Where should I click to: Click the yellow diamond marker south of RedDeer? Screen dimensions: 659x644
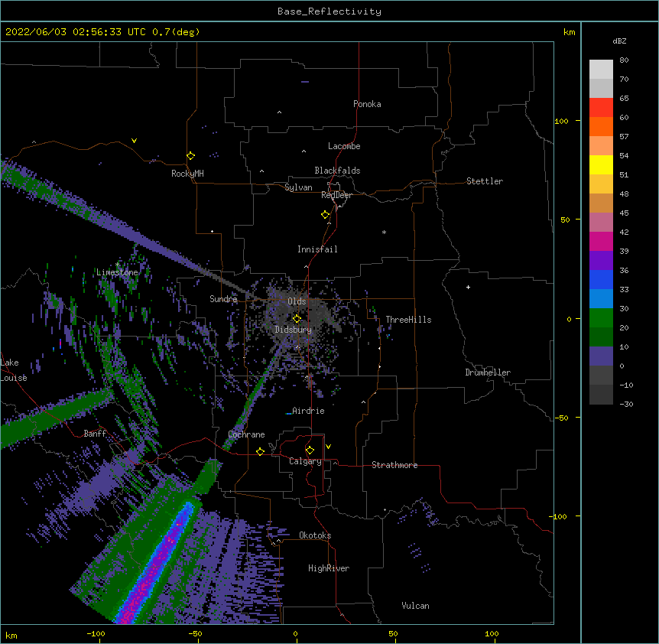point(326,215)
